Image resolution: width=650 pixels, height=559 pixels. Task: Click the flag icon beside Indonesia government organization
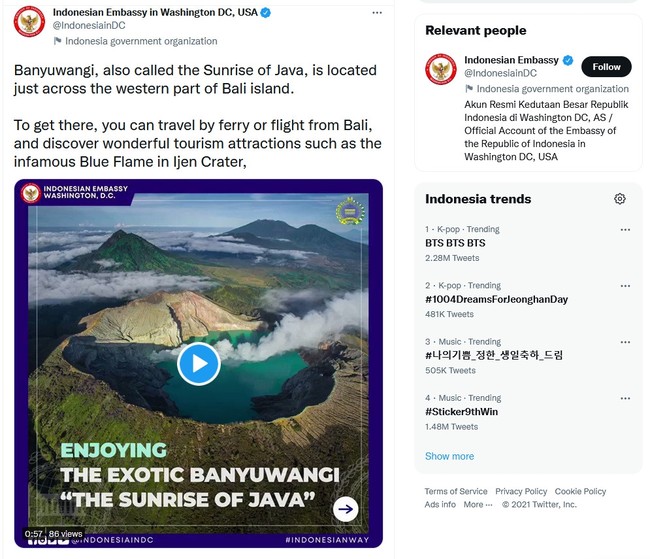point(57,41)
